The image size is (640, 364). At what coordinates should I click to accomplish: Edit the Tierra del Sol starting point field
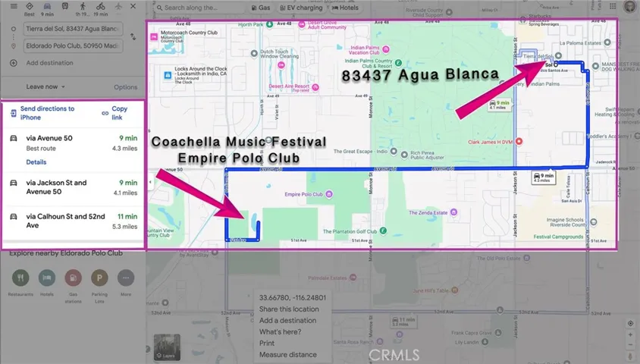(x=73, y=29)
